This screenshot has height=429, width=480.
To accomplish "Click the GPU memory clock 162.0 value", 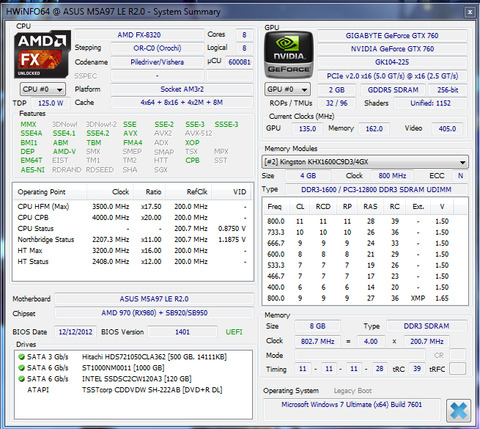I will 374,129.
